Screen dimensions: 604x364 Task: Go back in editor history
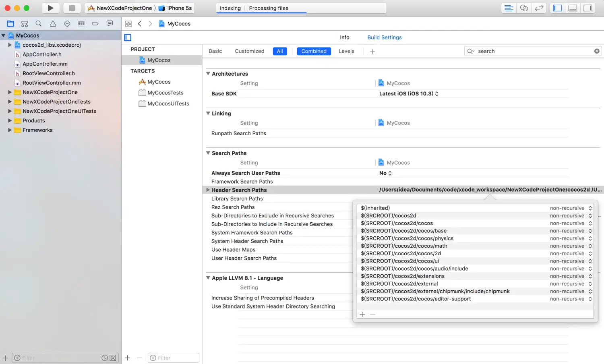point(140,24)
